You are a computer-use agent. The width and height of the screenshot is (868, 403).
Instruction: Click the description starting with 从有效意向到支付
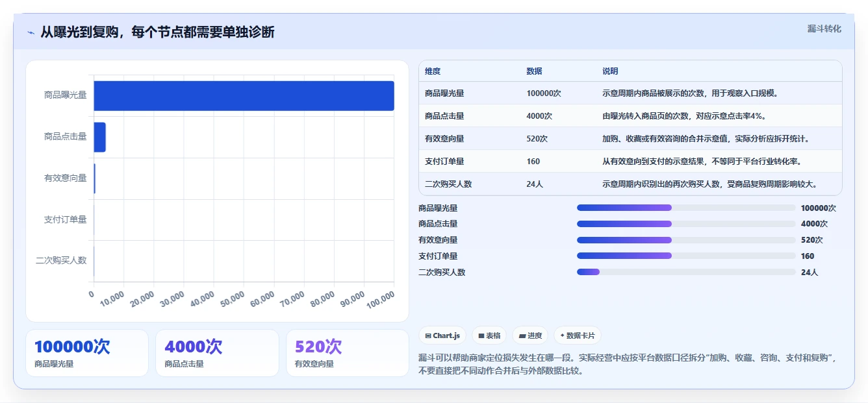tap(702, 162)
